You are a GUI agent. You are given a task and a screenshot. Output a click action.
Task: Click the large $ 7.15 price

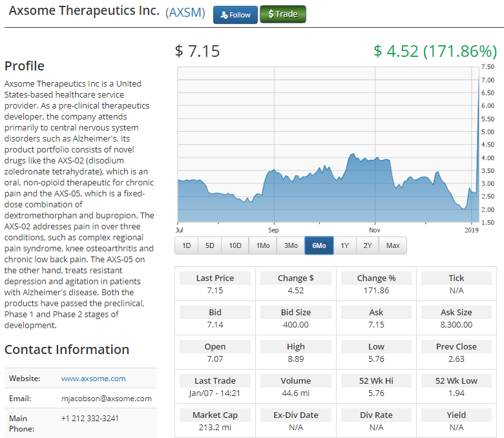(x=197, y=52)
